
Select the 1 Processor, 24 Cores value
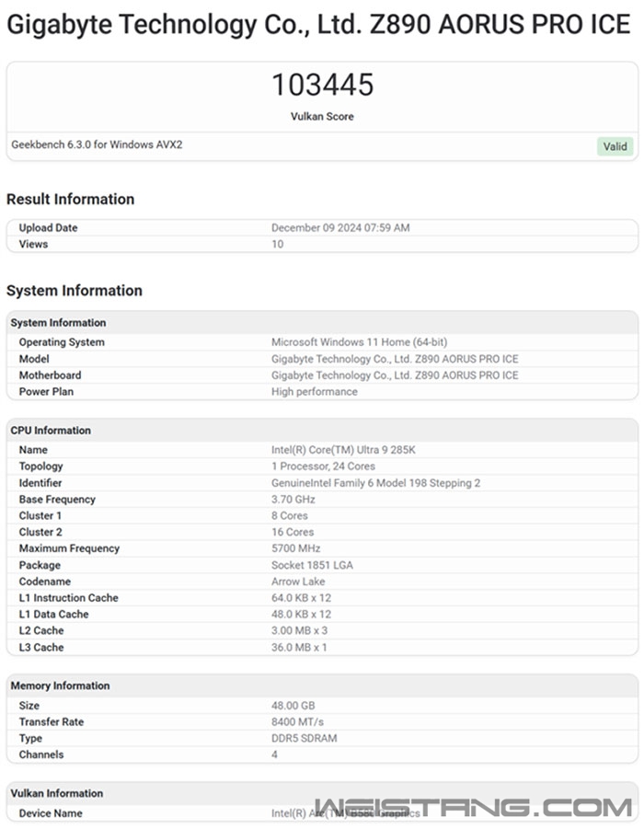[x=323, y=466]
